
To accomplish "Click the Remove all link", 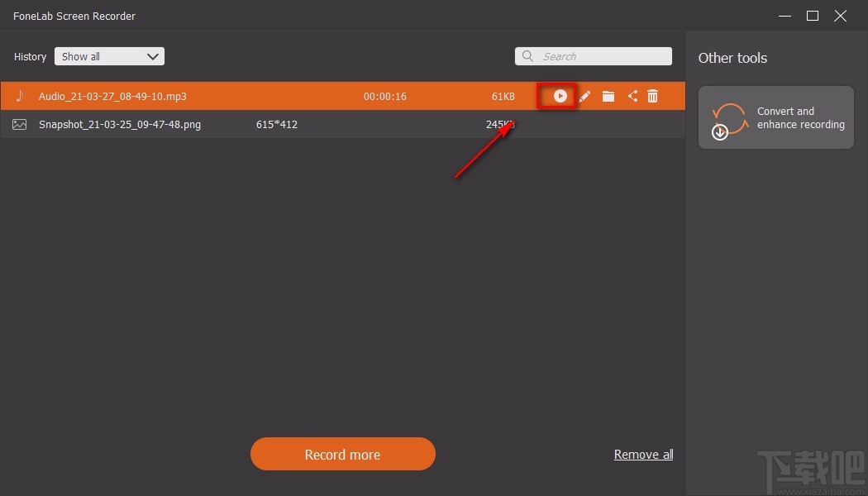I will coord(643,454).
